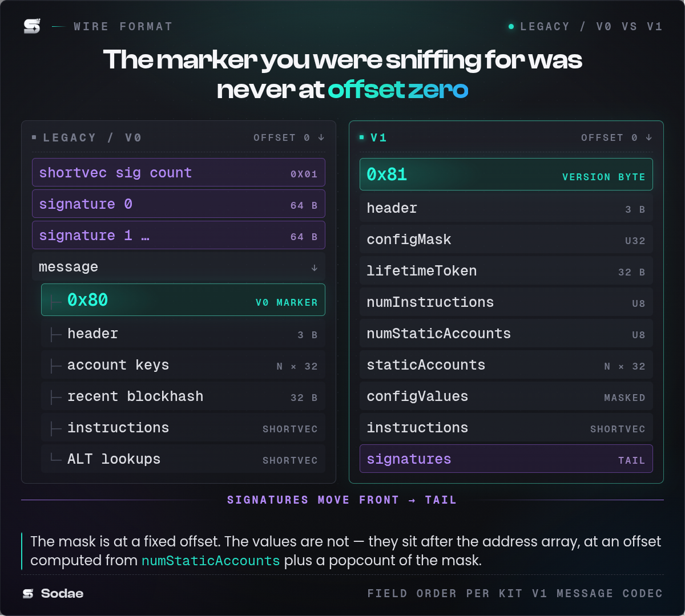Click the green dot beside LEGACY / V0 VS V1
Image resolution: width=685 pixels, height=616 pixels.
pyautogui.click(x=511, y=26)
